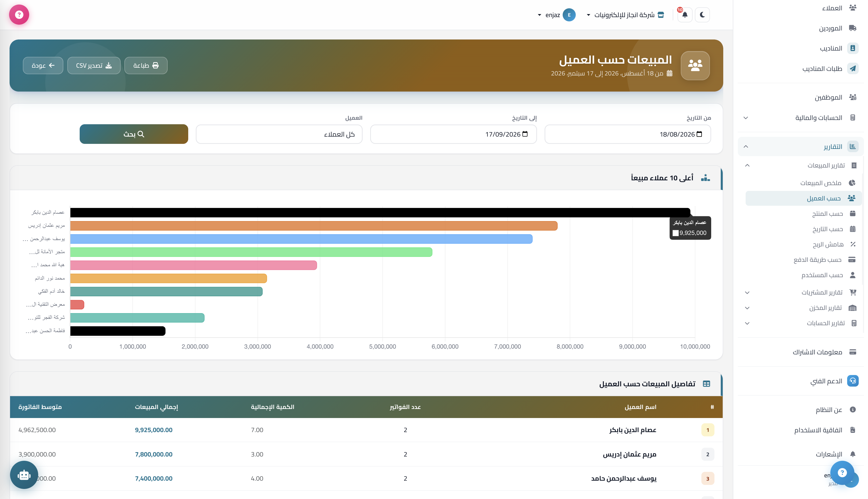Select حسب طريقة الدفع report
868x499 pixels.
click(x=803, y=260)
